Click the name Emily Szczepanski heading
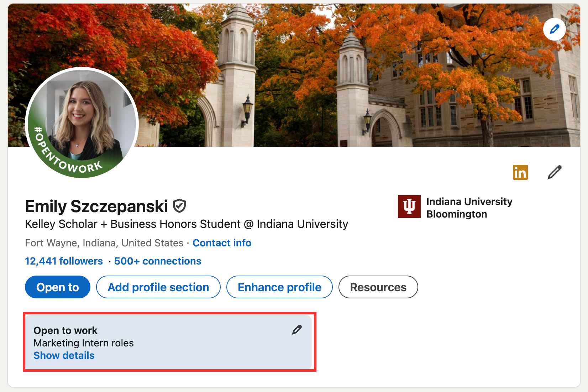Image resolution: width=588 pixels, height=392 pixels. tap(96, 207)
